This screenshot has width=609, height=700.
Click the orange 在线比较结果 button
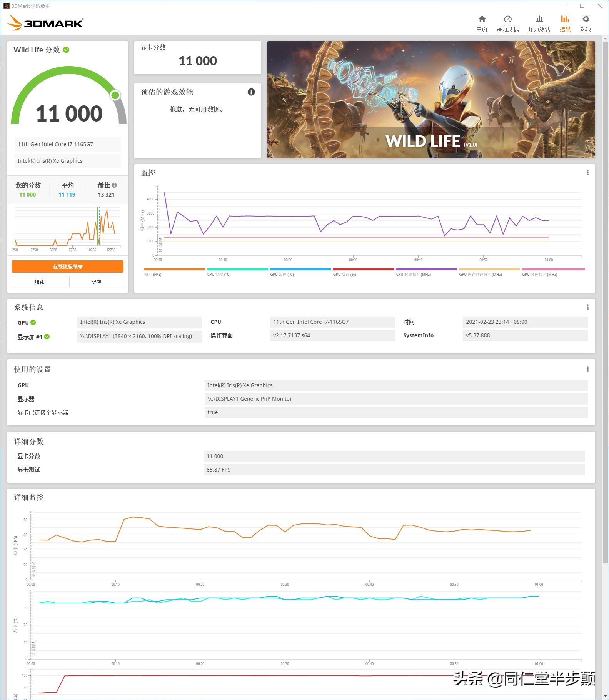pos(68,267)
